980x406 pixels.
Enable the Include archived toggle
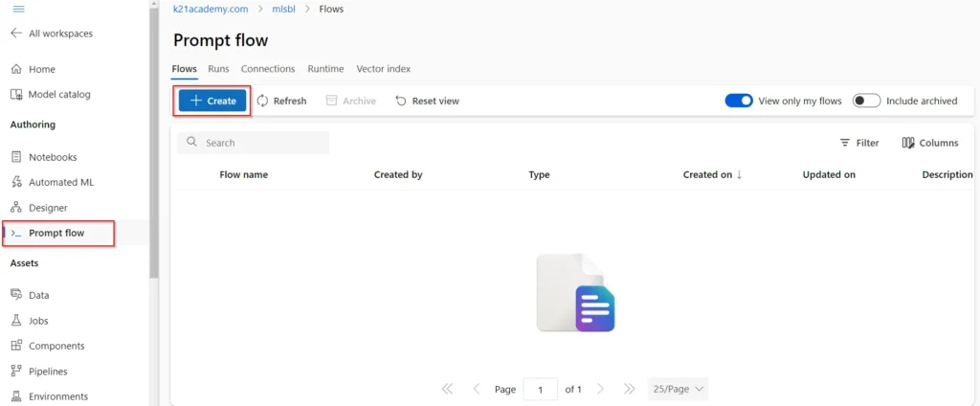[866, 101]
